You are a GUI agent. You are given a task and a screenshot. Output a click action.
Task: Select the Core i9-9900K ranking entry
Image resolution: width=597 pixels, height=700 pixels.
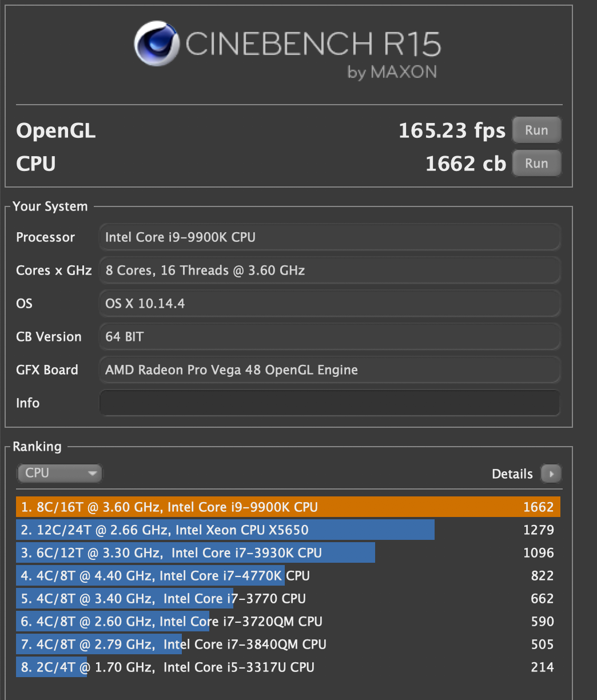pyautogui.click(x=288, y=507)
